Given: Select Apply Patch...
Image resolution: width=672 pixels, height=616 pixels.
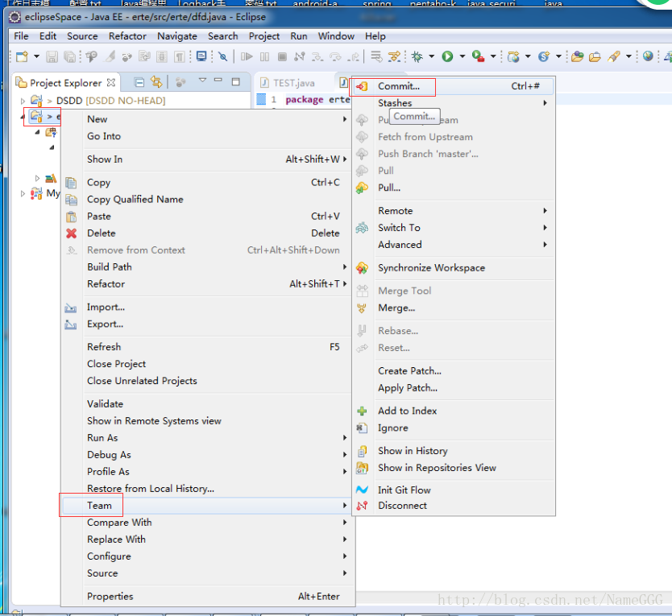Looking at the screenshot, I should [454, 387].
